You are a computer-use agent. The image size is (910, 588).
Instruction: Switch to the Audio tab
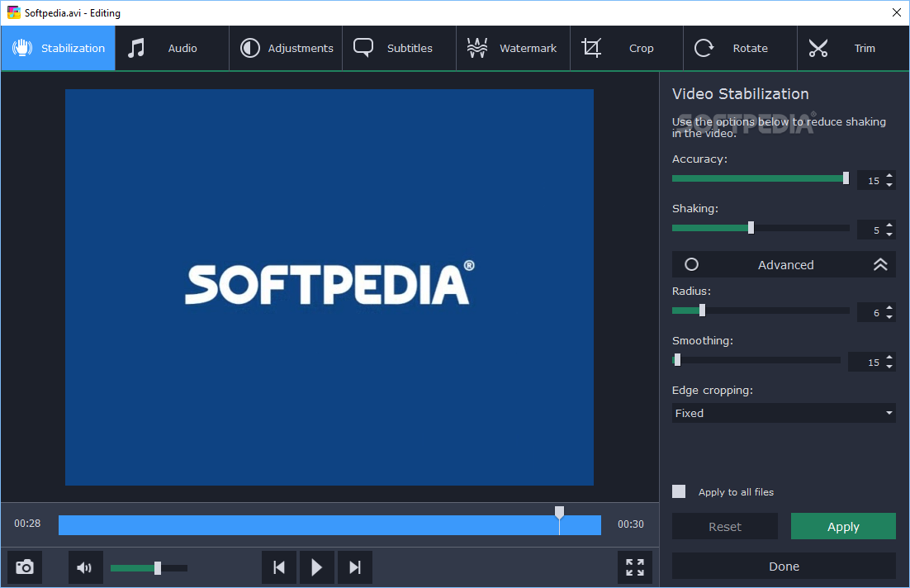[x=172, y=48]
